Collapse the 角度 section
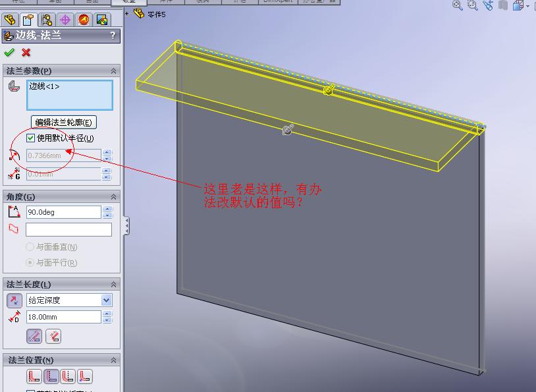Screen dimensions: 536x392 pos(113,197)
